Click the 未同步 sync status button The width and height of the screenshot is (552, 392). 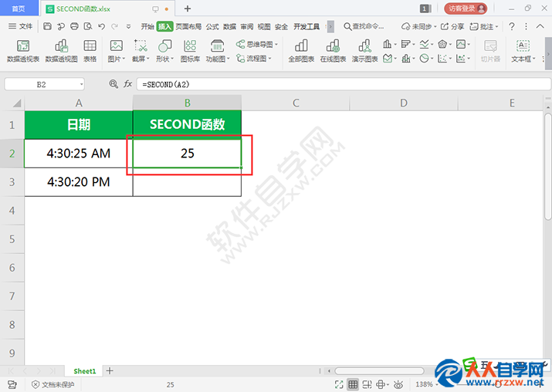click(x=419, y=26)
